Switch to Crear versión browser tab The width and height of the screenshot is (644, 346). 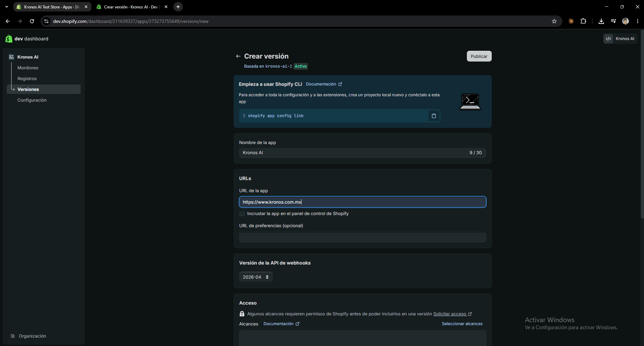[132, 7]
